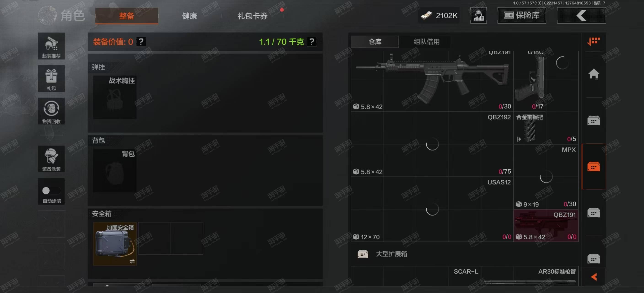Click the warehouse sort icon
This screenshot has height=293, width=644.
593,41
